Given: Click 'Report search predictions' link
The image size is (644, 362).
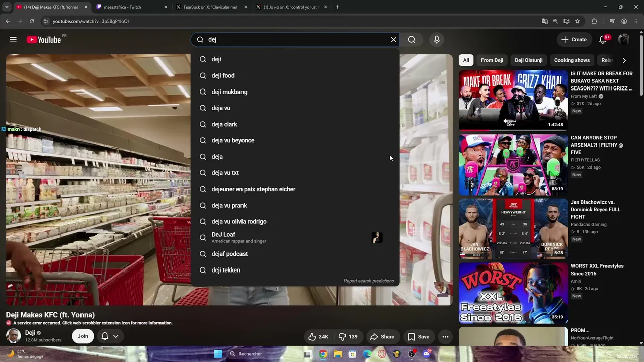Looking at the screenshot, I should pyautogui.click(x=369, y=281).
